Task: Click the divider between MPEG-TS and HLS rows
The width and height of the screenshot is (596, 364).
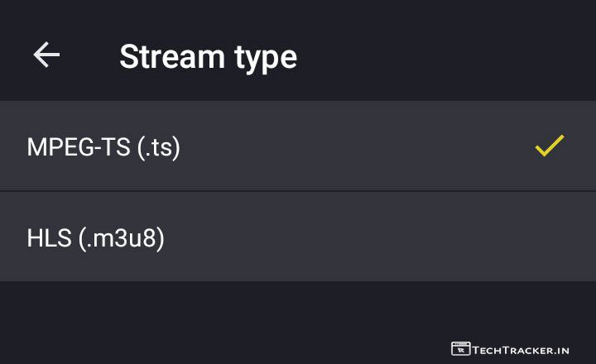Action: (298, 191)
